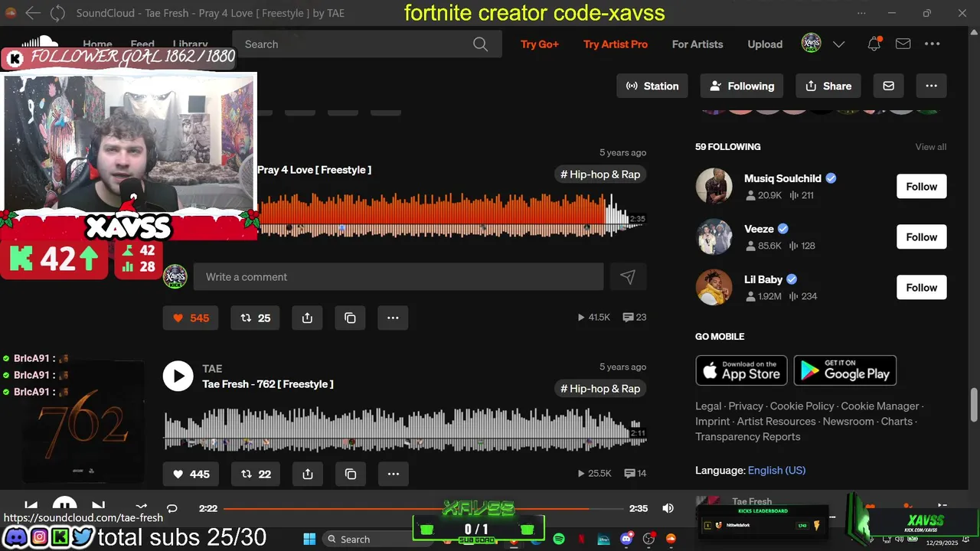Viewport: 980px width, 551px height.
Task: Follow Lil Baby
Action: 922,288
